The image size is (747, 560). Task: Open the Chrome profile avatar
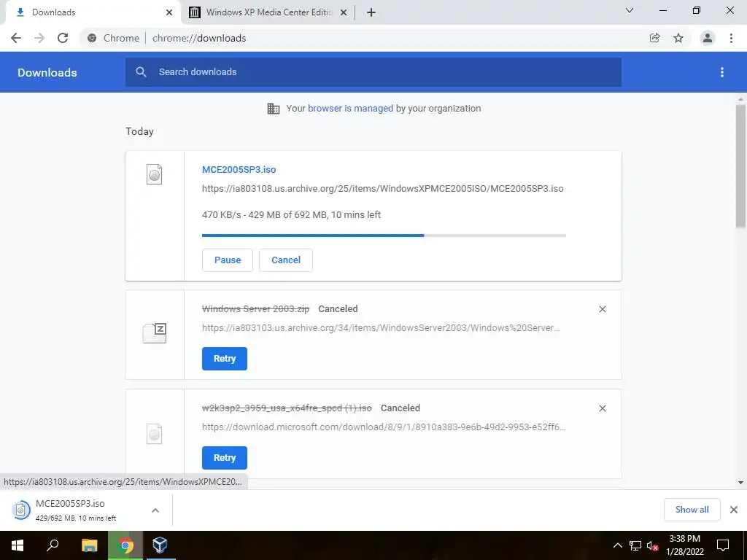708,38
